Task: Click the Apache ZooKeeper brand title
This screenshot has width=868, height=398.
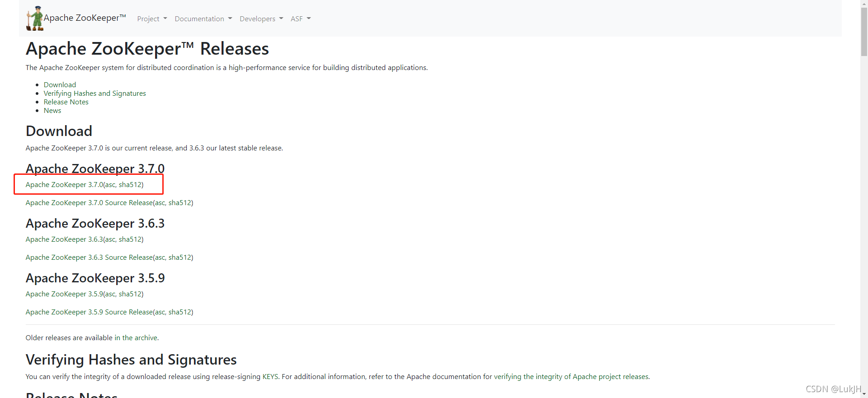Action: click(x=85, y=18)
